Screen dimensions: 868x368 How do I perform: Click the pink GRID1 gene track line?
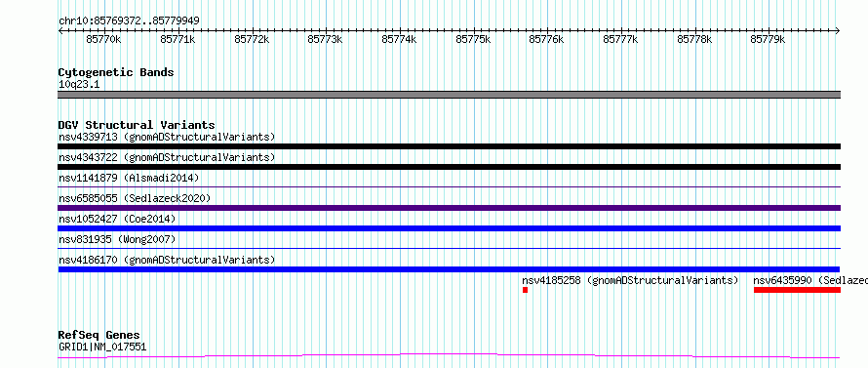449,356
